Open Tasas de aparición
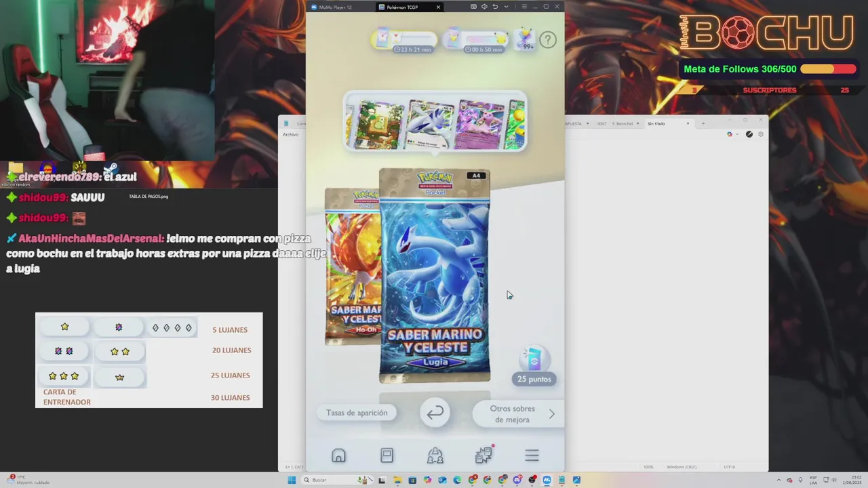This screenshot has height=488, width=868. pyautogui.click(x=357, y=413)
